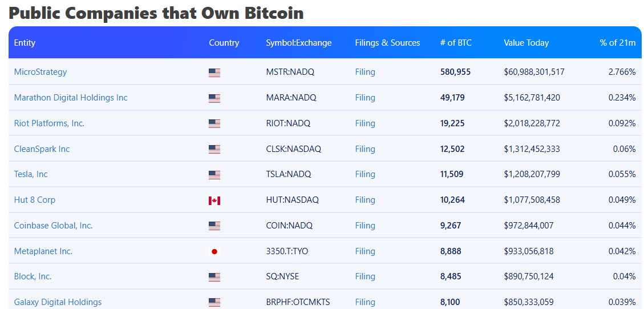Image resolution: width=644 pixels, height=309 pixels.
Task: Open the Filing link for CleanSpark Inc
Action: point(365,149)
